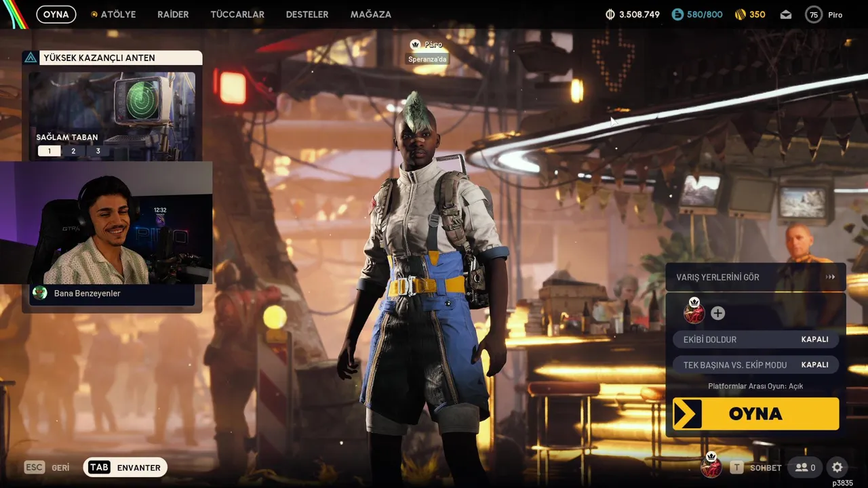Open the OYNA tab in top navigation
The height and width of the screenshot is (488, 868).
pyautogui.click(x=56, y=14)
